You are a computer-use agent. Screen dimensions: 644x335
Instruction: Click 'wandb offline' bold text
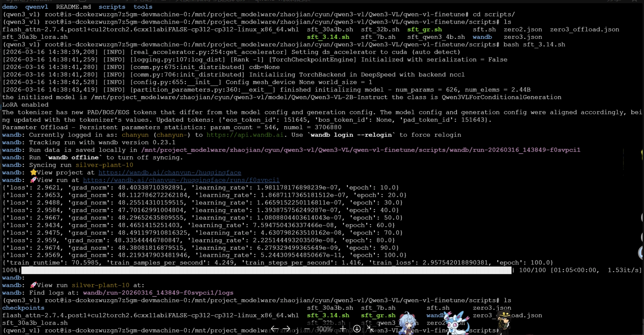click(x=73, y=157)
